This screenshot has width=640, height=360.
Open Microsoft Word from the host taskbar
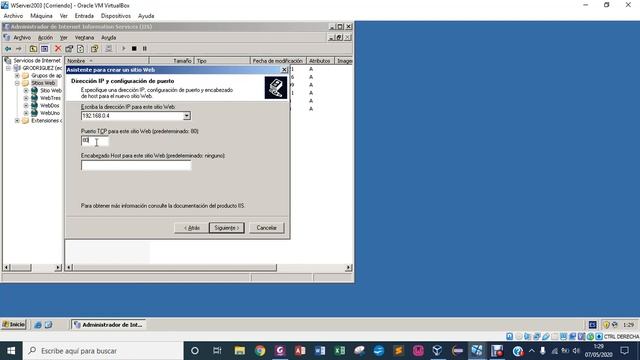(320, 351)
